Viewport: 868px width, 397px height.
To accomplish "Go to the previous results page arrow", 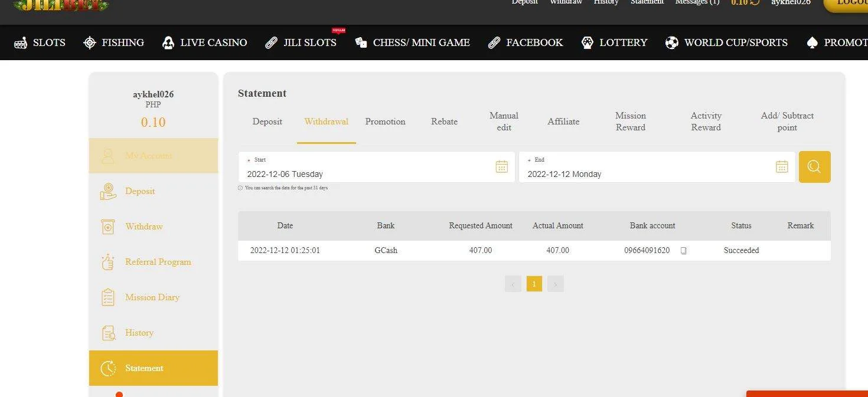I will [513, 284].
